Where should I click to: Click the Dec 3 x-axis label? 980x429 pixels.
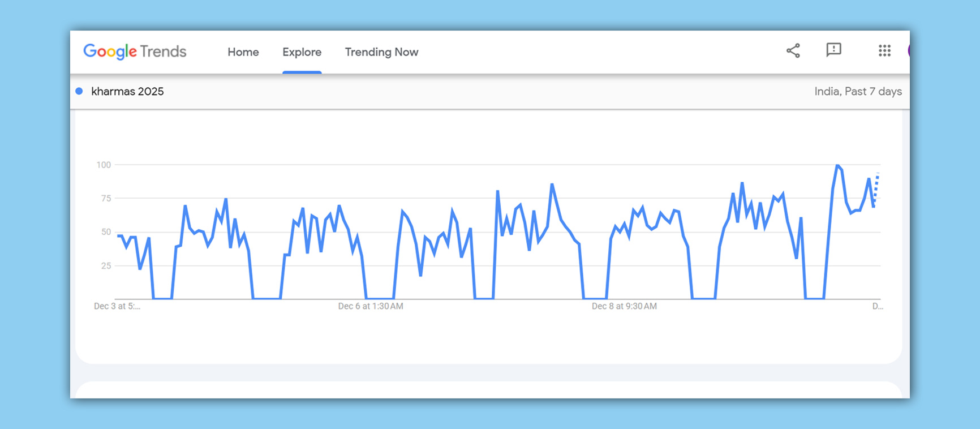point(117,306)
